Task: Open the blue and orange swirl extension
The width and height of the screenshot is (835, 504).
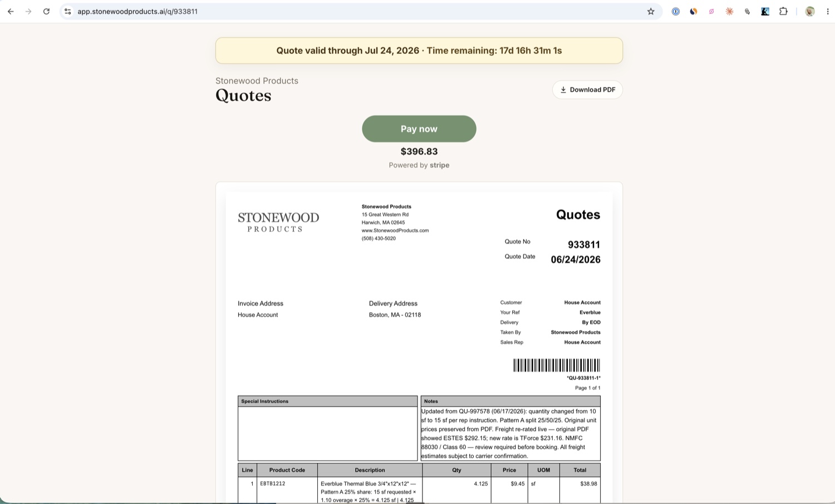Action: (x=693, y=11)
